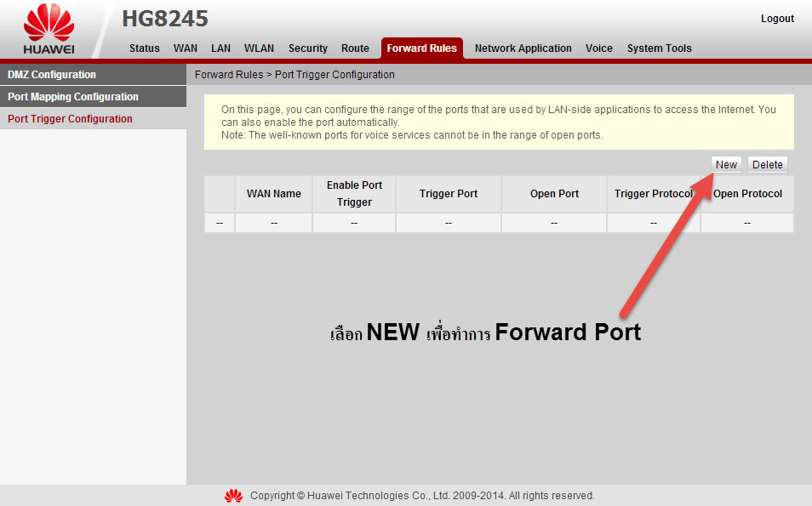Open the Status tab

tap(144, 48)
